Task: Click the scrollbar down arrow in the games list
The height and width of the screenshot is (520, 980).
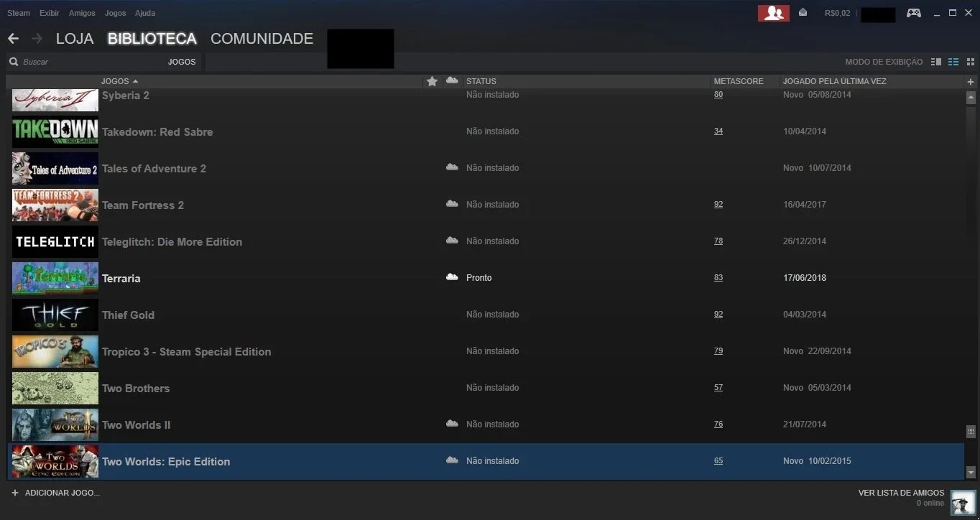Action: [971, 472]
